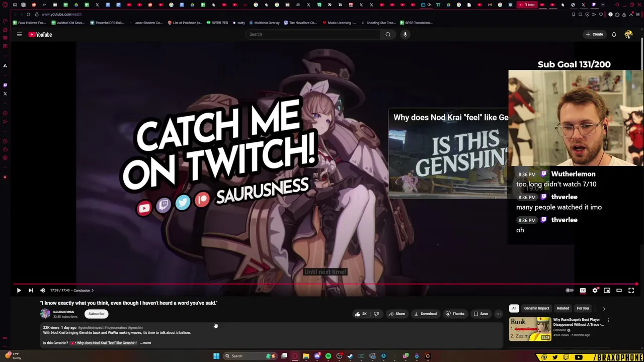Open Spotify from the taskbar
The height and width of the screenshot is (362, 644).
click(x=328, y=356)
